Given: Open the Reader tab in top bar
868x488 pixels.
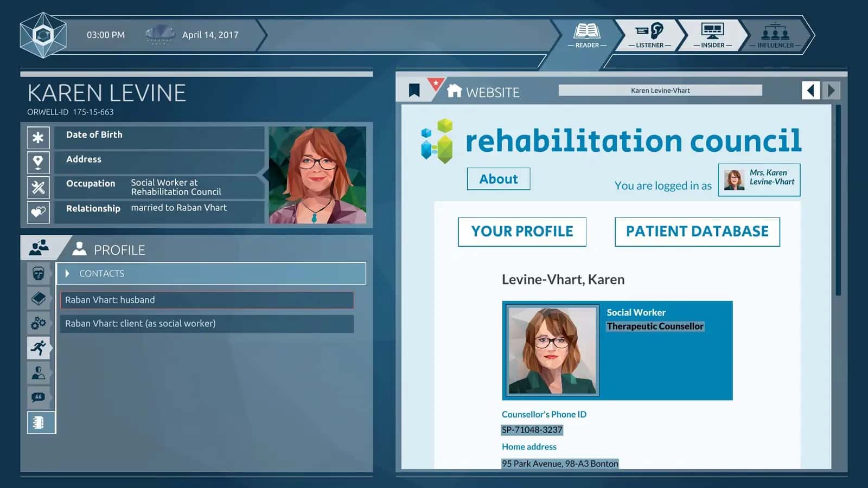Looking at the screenshot, I should click(586, 35).
